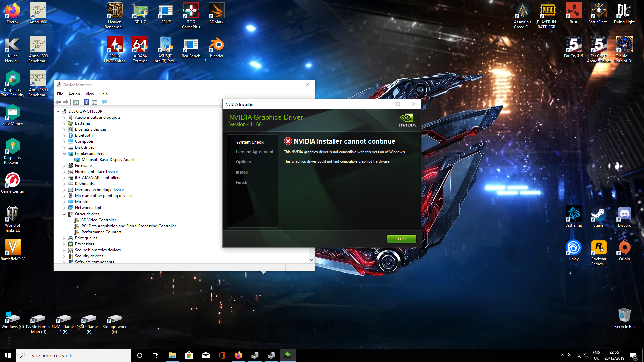Viewport: 644px width, 362px height.
Task: Open the ROG GamePlus shortcut
Action: 191,16
